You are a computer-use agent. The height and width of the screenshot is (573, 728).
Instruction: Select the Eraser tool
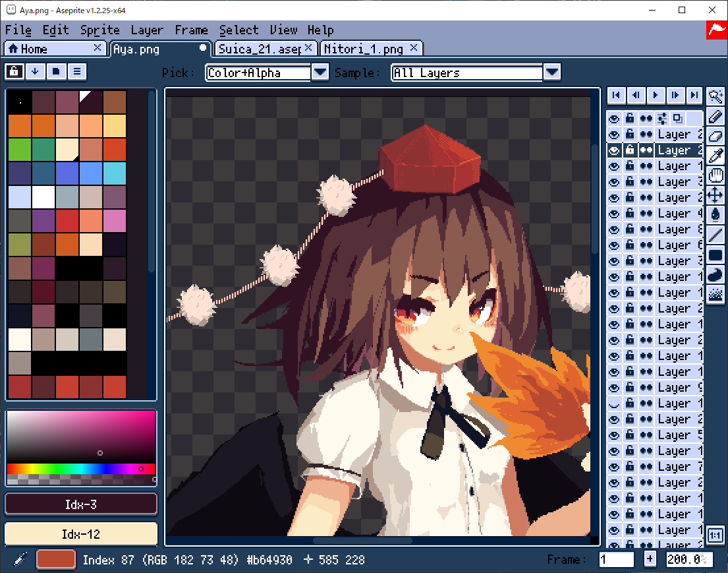715,136
